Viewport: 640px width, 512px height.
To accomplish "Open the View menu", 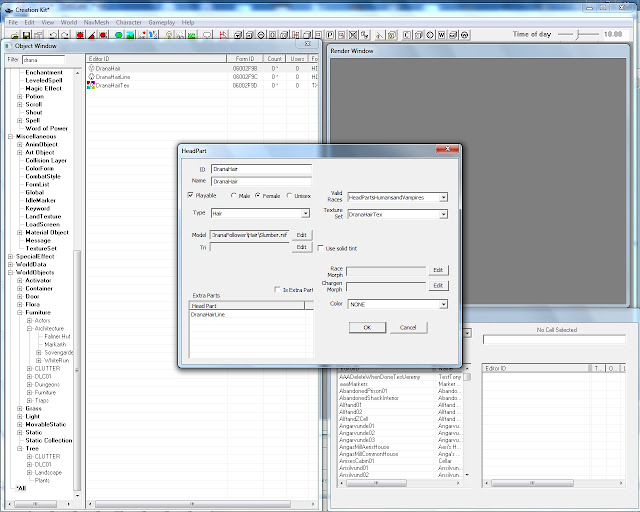I will pyautogui.click(x=47, y=22).
